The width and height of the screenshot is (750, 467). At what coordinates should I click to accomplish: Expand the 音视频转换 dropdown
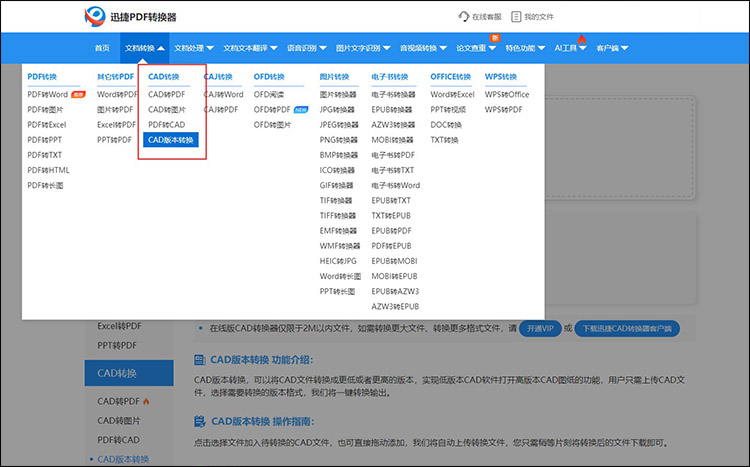423,48
